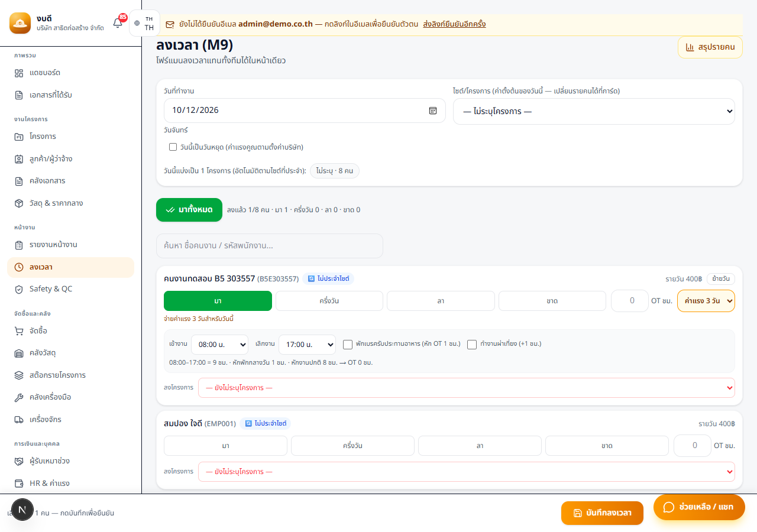
Task: Open the เข้างาน 08:00 time dropdown
Action: click(x=219, y=345)
